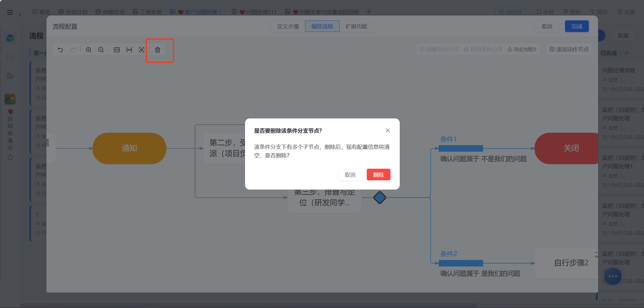Click the horizontal scrollbar at bottom
Screen dimensions: 644x308
[248, 305]
